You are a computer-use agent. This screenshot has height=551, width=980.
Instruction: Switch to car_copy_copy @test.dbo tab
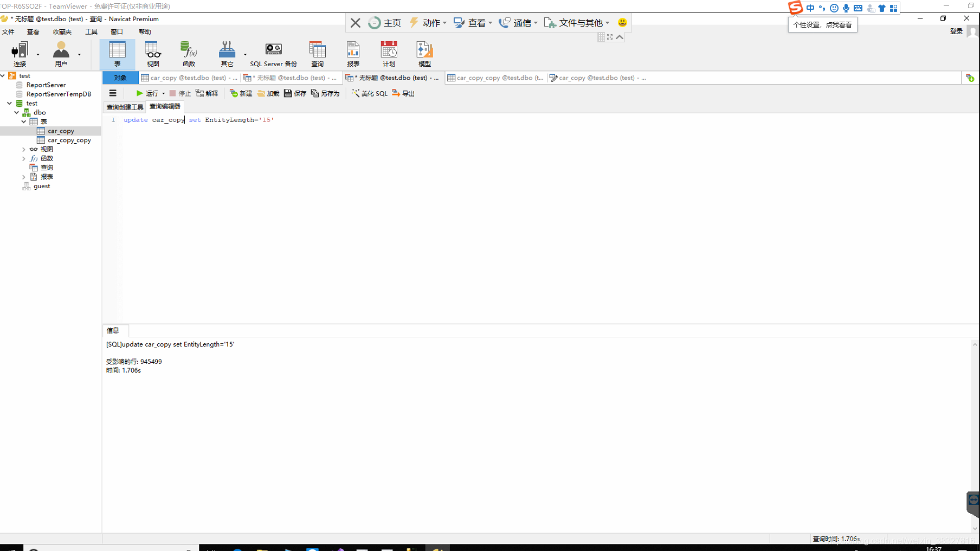(x=495, y=78)
